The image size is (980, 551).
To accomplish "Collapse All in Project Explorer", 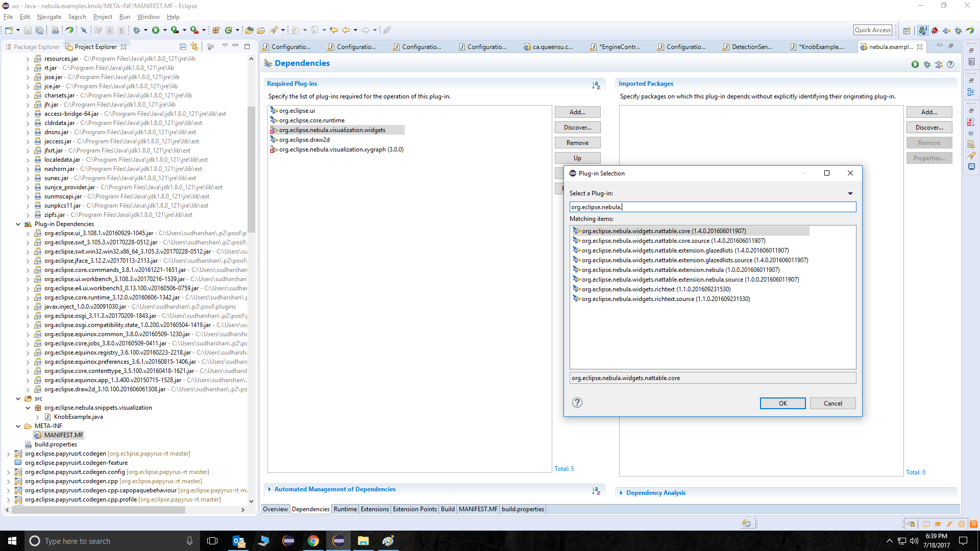I will coord(183,46).
